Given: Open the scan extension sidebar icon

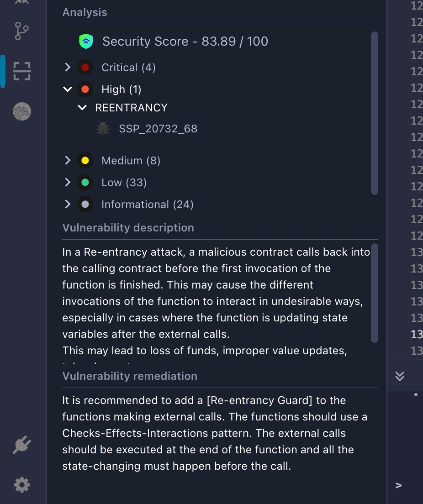Looking at the screenshot, I should click(x=21, y=71).
